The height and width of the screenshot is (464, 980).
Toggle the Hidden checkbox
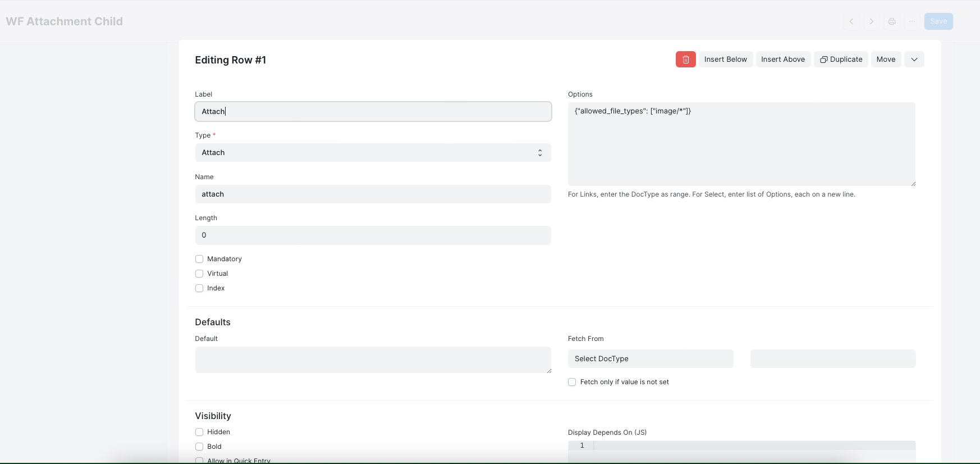[199, 432]
